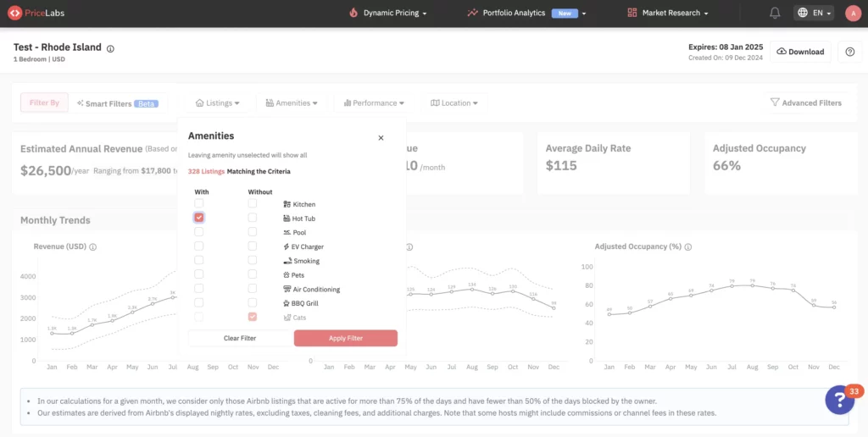Click the August data point on Adjusted Occupancy chart
868x437 pixels.
[751, 285]
